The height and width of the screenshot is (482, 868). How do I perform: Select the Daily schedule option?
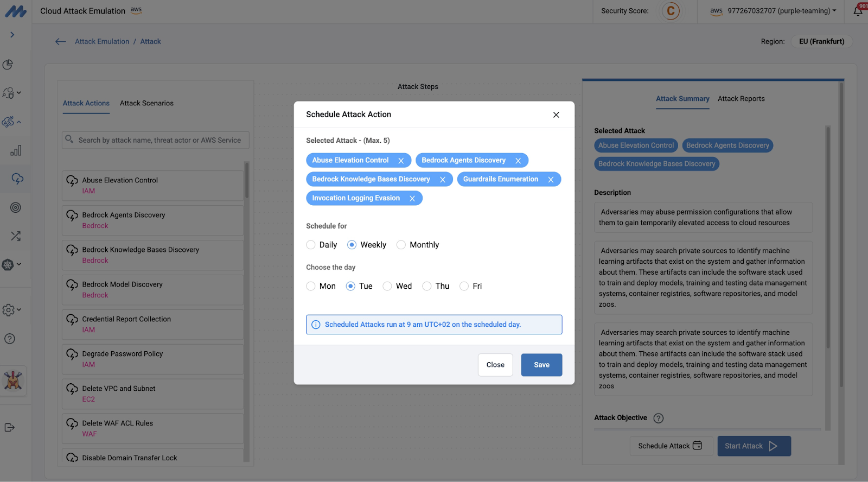(x=311, y=245)
